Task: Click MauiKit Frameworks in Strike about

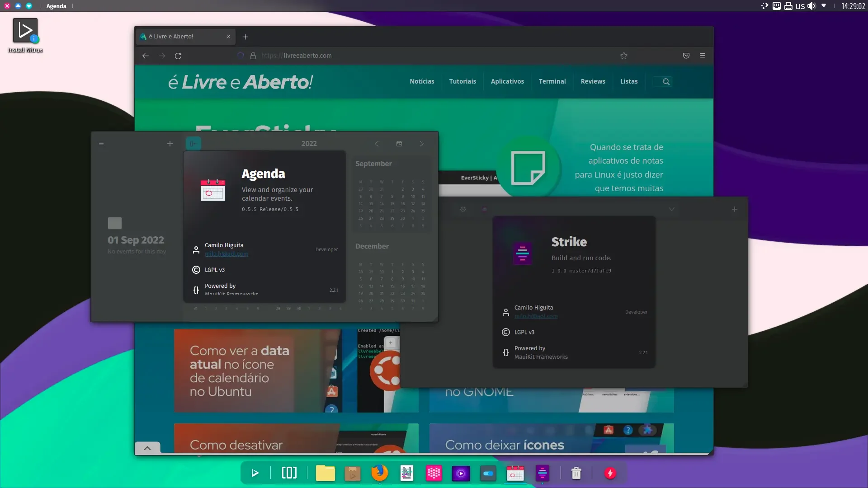Action: pos(541,357)
